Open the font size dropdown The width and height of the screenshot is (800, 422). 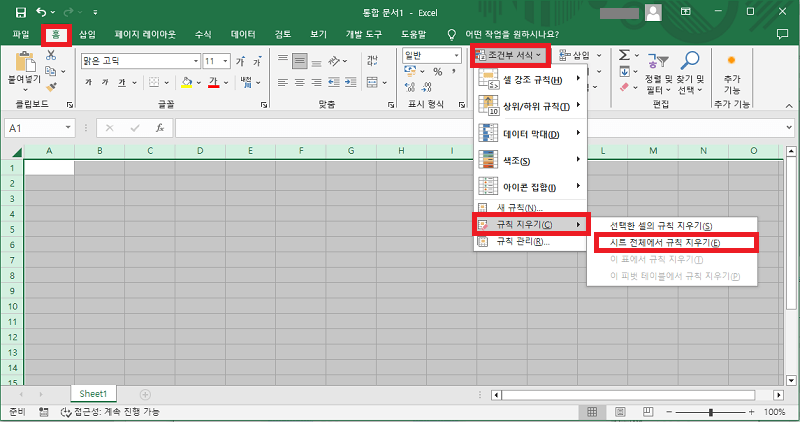[226, 61]
